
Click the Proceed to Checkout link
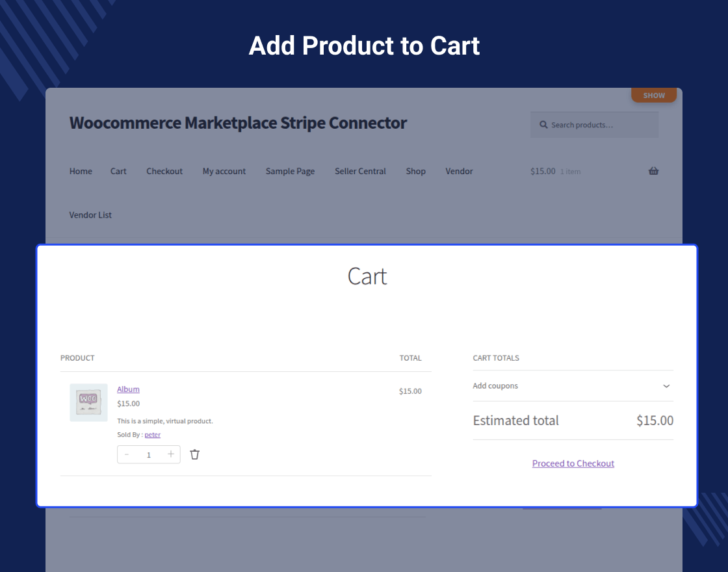573,463
